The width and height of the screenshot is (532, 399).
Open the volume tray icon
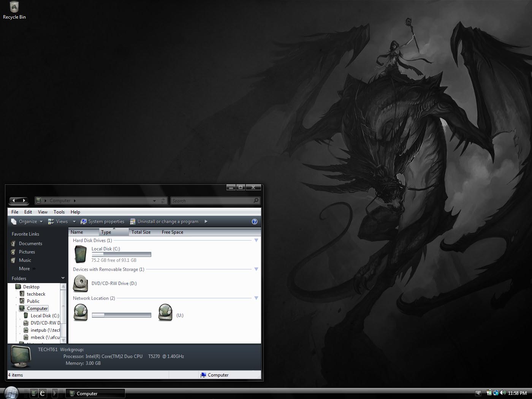point(503,393)
